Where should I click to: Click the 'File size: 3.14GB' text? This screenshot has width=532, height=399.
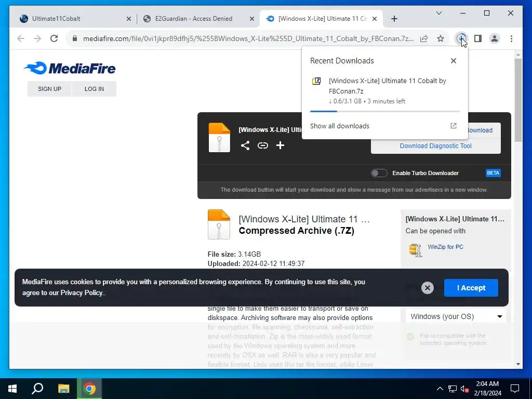point(234,254)
